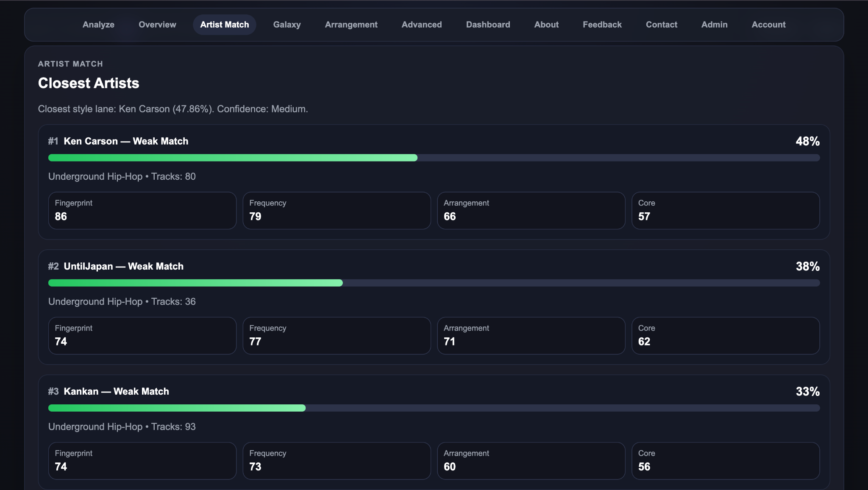This screenshot has height=490, width=868.
Task: Click the ARTIST MATCH section label
Action: pyautogui.click(x=70, y=64)
